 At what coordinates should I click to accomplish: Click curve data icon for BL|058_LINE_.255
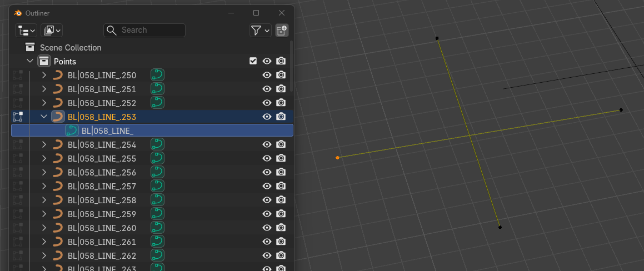(x=157, y=158)
